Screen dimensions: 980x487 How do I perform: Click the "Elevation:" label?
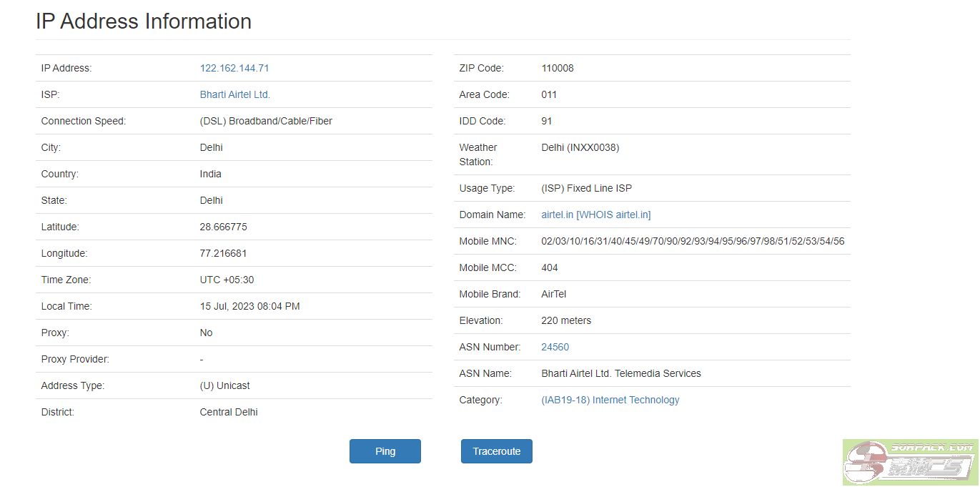point(481,320)
